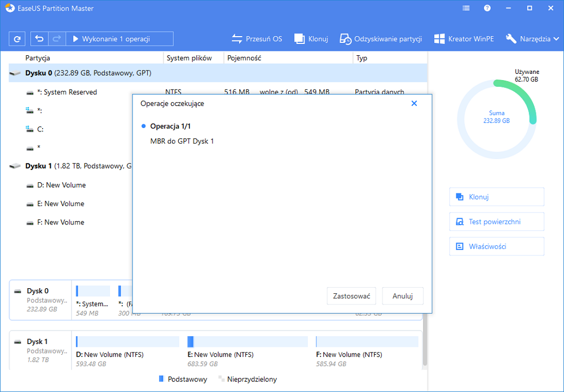Select the 'MBR do GPT Dysk 1' operation text
The image size is (564, 392).
click(182, 142)
